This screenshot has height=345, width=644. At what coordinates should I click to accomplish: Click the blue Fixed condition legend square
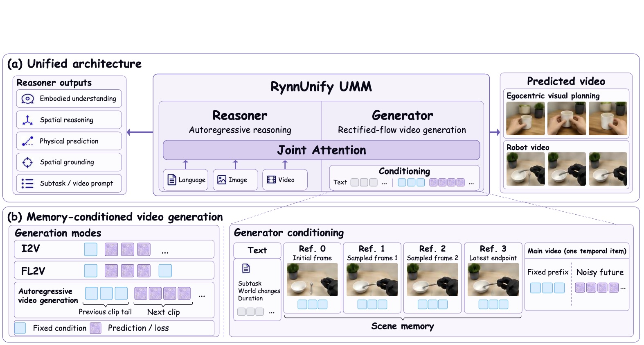click(x=20, y=328)
